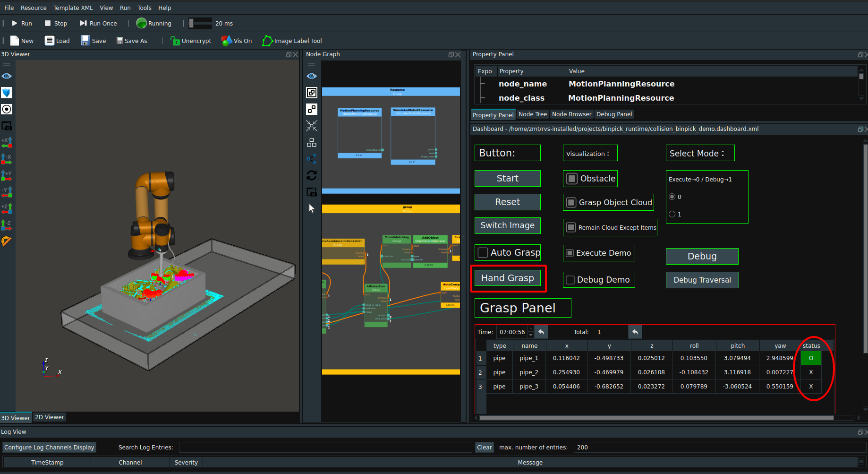The image size is (868, 474).
Task: Set view to -Z axis
Action: (7, 225)
